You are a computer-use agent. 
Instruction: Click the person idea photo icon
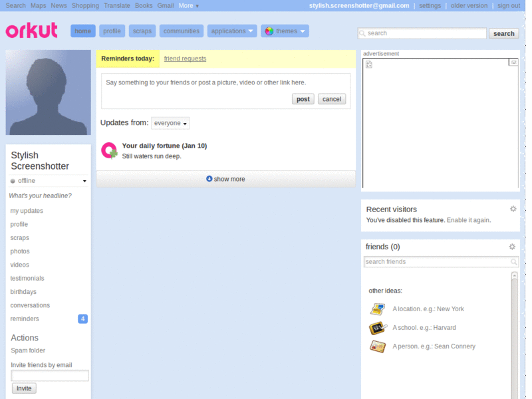pyautogui.click(x=378, y=346)
